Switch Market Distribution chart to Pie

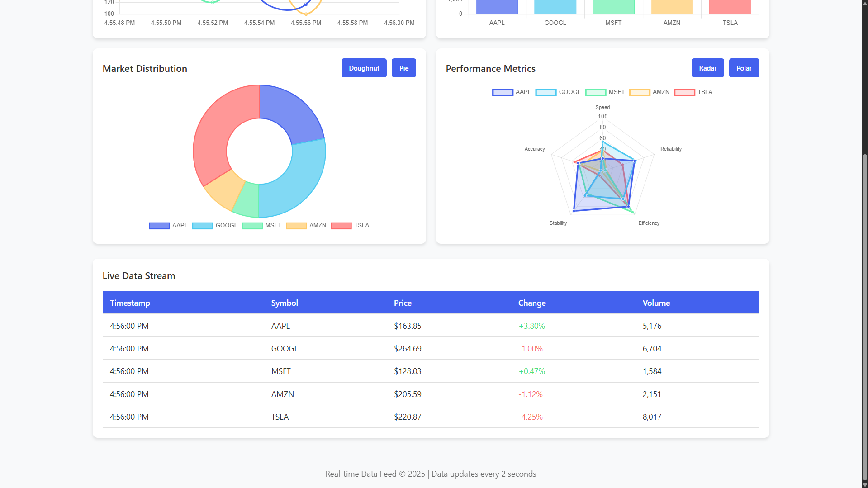(x=403, y=68)
